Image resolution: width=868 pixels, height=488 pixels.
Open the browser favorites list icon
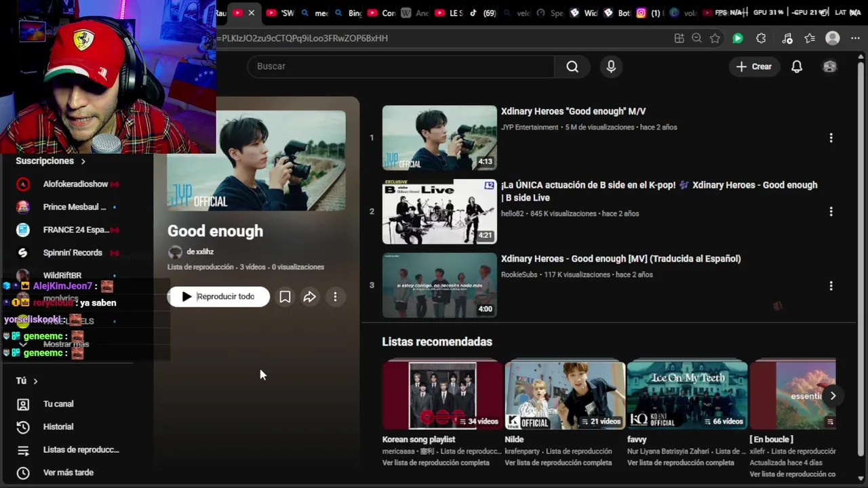810,39
